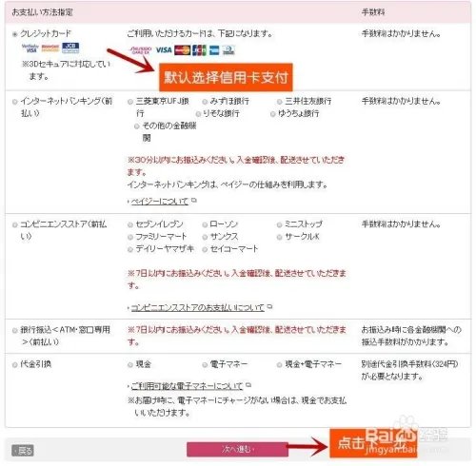Choose 現金 cash-on-delivery radio
This screenshot has width=476, height=466.
130,365
